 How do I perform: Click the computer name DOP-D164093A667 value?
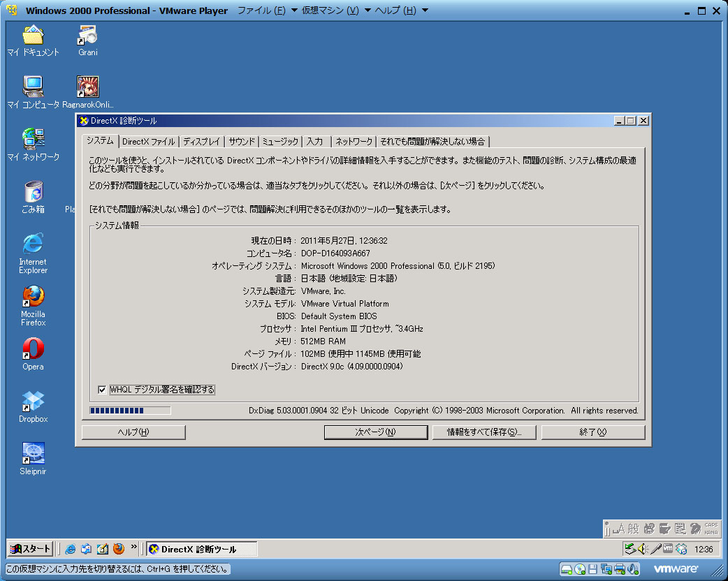click(x=335, y=253)
